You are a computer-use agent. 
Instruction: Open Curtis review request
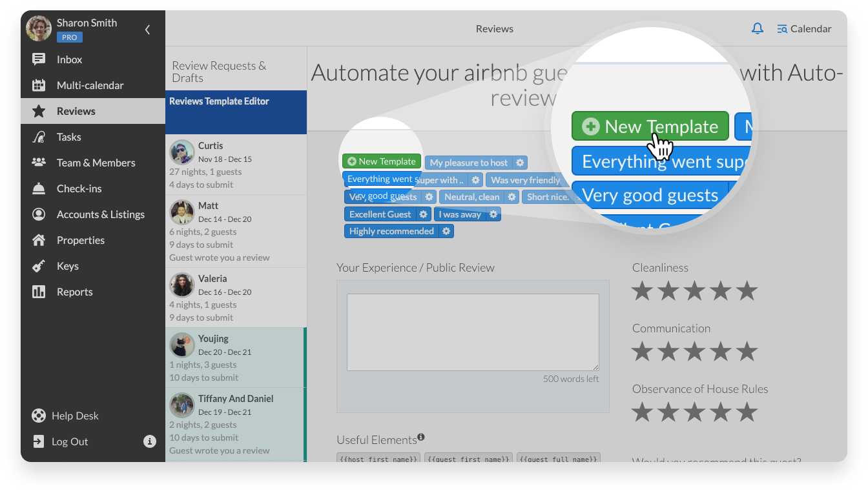tap(236, 165)
